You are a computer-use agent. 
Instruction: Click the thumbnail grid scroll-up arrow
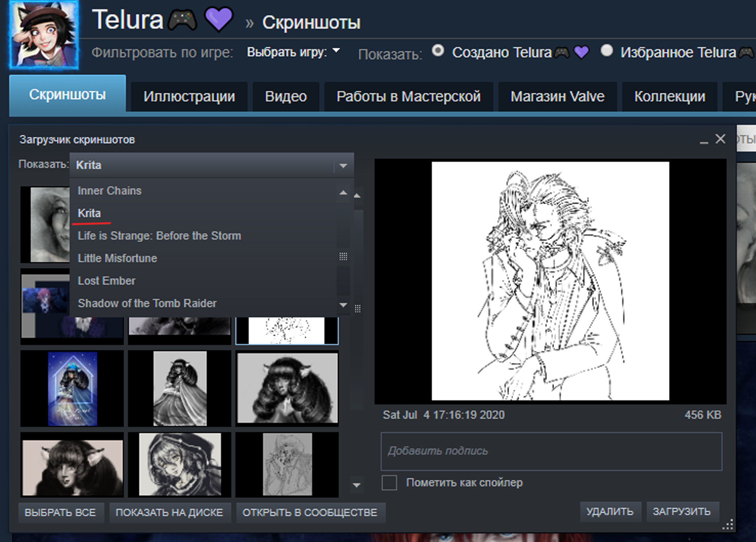[357, 196]
